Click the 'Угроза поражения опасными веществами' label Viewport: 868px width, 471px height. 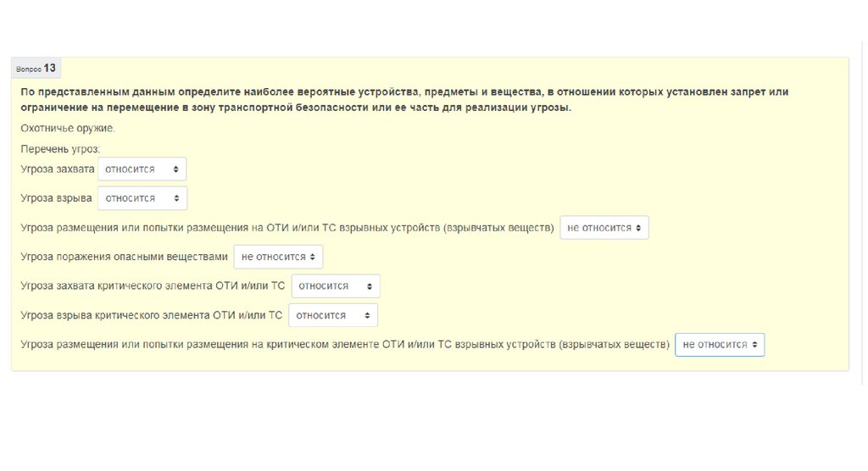click(x=125, y=257)
